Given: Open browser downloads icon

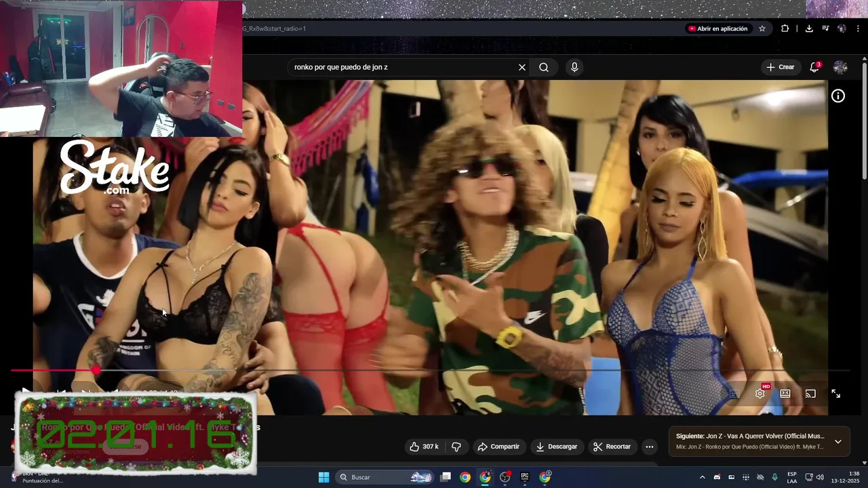Looking at the screenshot, I should click(x=809, y=28).
